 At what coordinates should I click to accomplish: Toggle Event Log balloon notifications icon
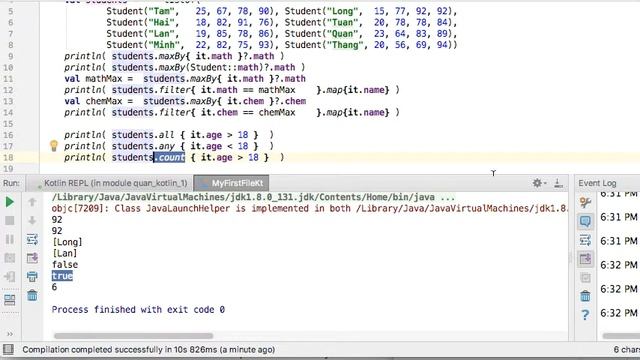pos(585,221)
